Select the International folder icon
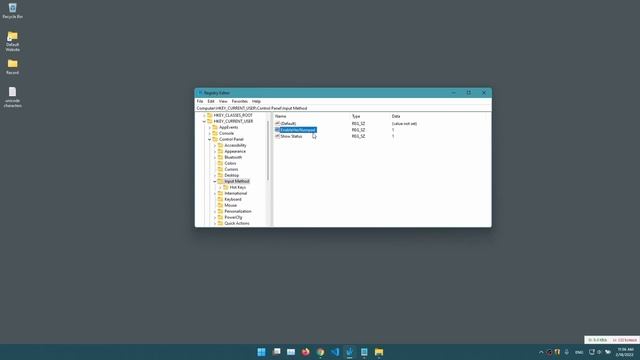 220,193
